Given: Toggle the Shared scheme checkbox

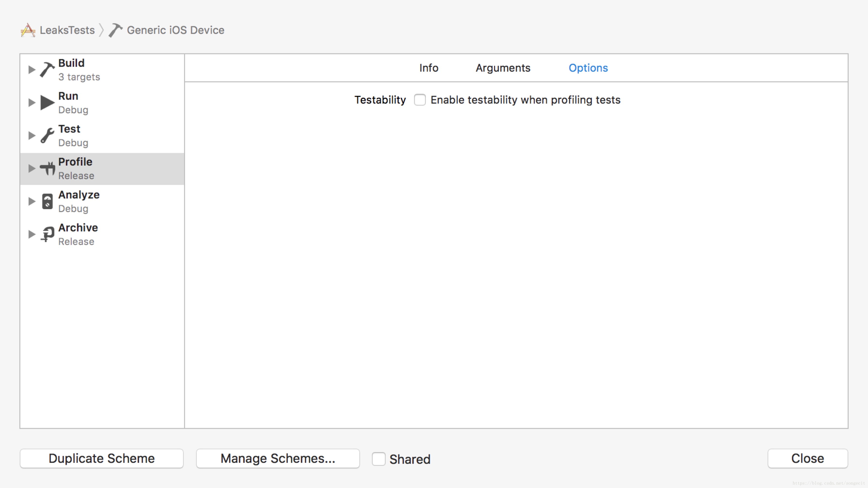Looking at the screenshot, I should (x=378, y=459).
